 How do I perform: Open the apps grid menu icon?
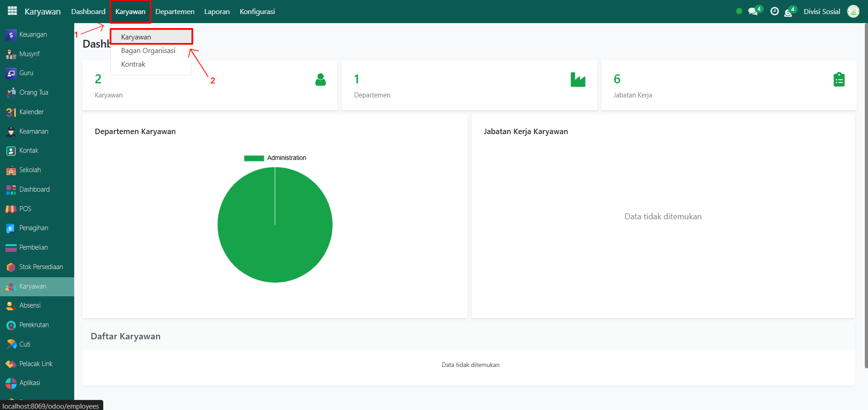(12, 11)
